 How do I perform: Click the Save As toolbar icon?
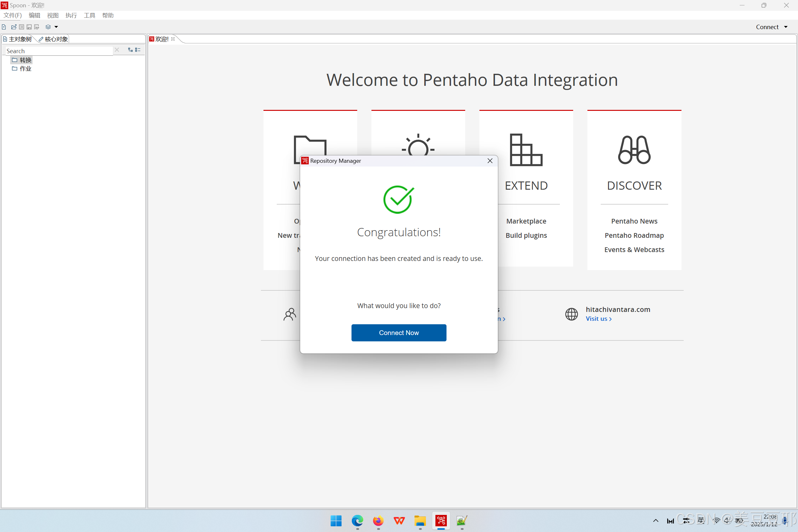click(37, 27)
